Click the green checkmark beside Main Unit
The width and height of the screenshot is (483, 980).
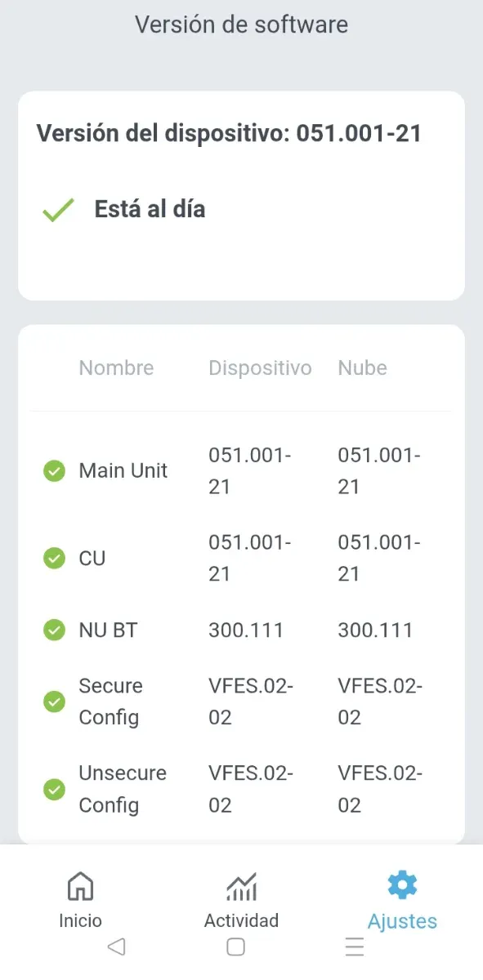tap(54, 470)
